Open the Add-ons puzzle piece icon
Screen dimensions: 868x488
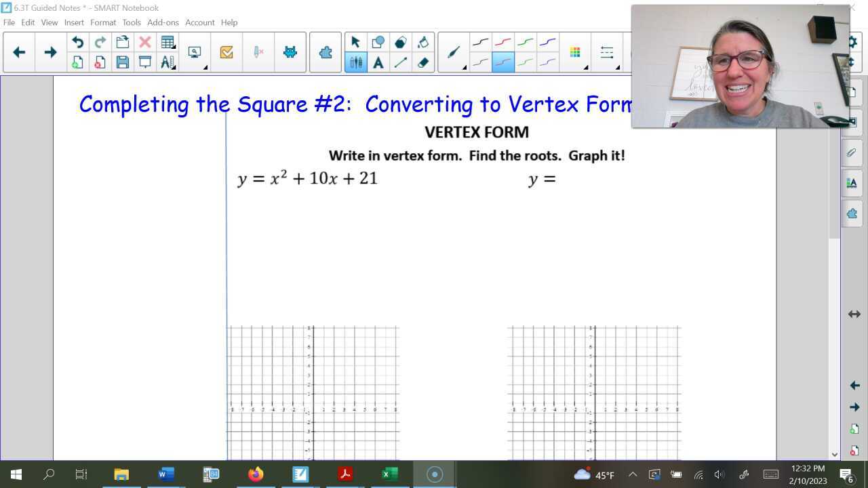[x=325, y=52]
